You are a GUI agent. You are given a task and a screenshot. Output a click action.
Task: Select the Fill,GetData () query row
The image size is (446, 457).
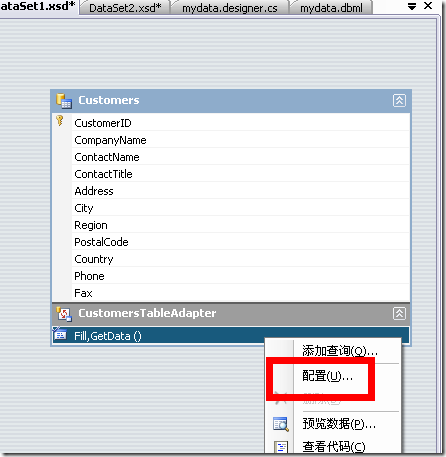point(231,336)
